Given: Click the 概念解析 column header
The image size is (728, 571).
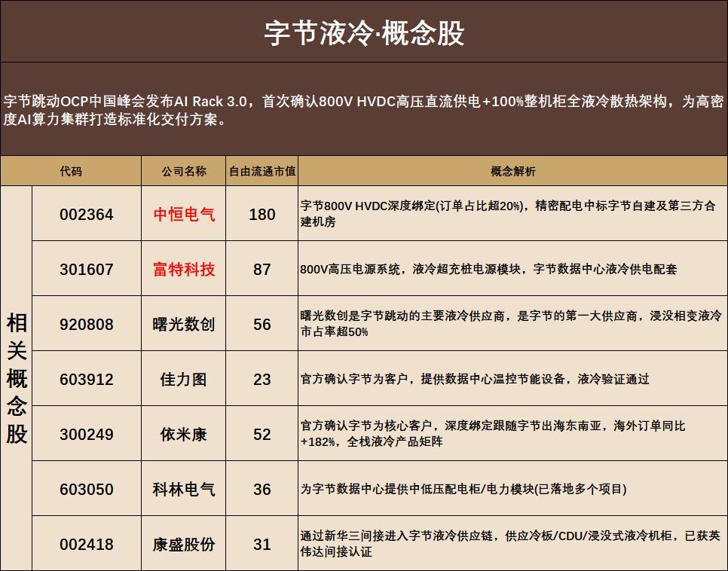Looking at the screenshot, I should 513,171.
